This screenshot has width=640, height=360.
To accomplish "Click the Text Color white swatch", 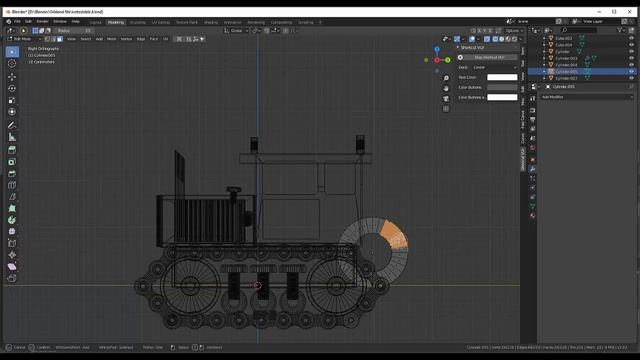I will (x=502, y=77).
